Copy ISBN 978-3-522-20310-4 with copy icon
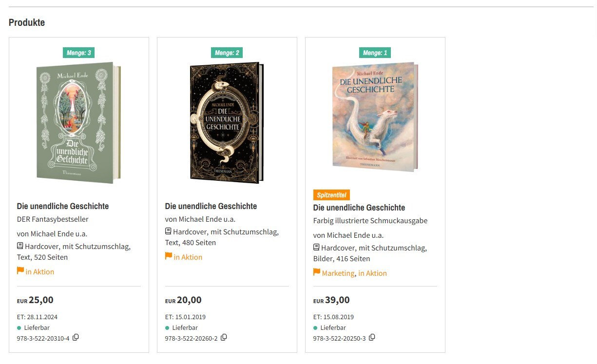Screen dimensions: 597x364 click(x=76, y=337)
